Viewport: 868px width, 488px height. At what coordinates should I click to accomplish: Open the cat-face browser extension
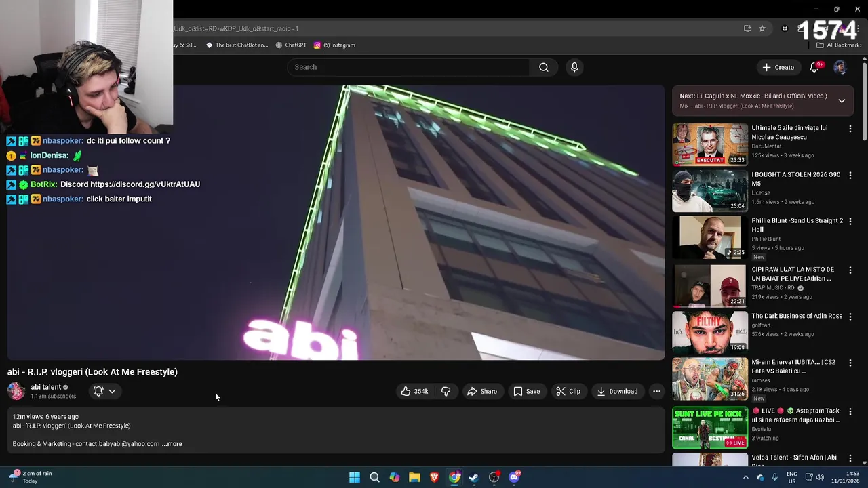[x=785, y=28]
